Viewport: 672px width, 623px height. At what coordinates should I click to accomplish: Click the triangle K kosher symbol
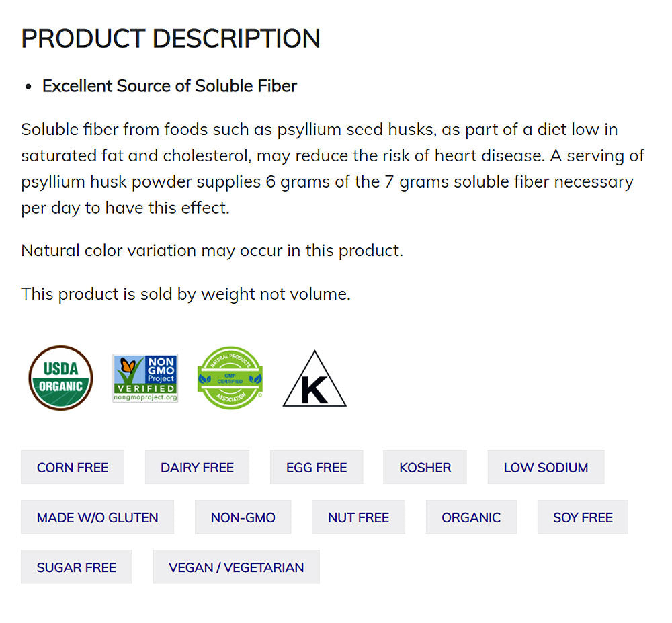click(x=314, y=379)
